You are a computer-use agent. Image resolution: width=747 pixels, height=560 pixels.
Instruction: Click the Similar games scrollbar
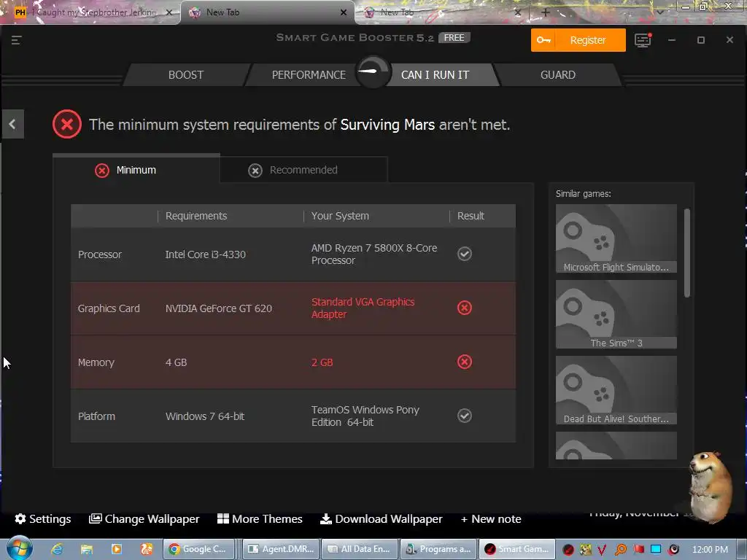point(687,253)
